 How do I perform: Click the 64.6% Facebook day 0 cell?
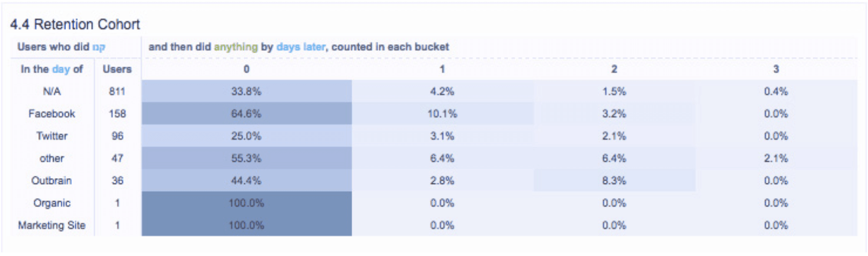pos(246,114)
